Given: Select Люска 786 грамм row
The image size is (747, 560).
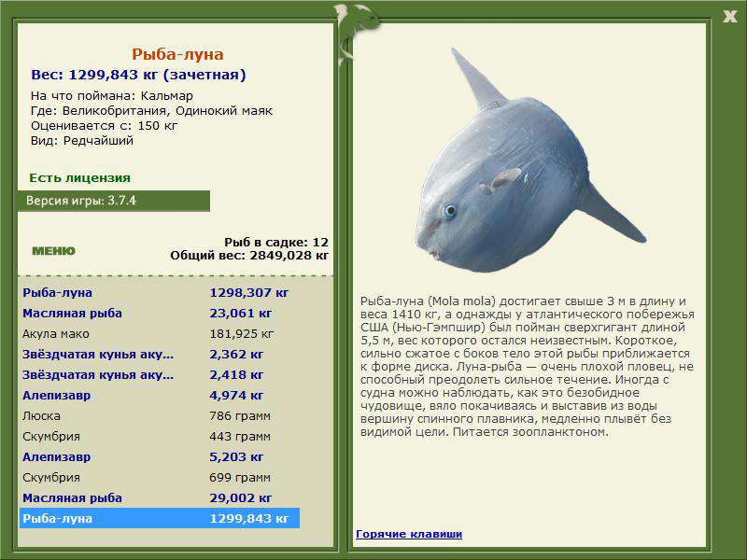Looking at the screenshot, I should click(160, 415).
